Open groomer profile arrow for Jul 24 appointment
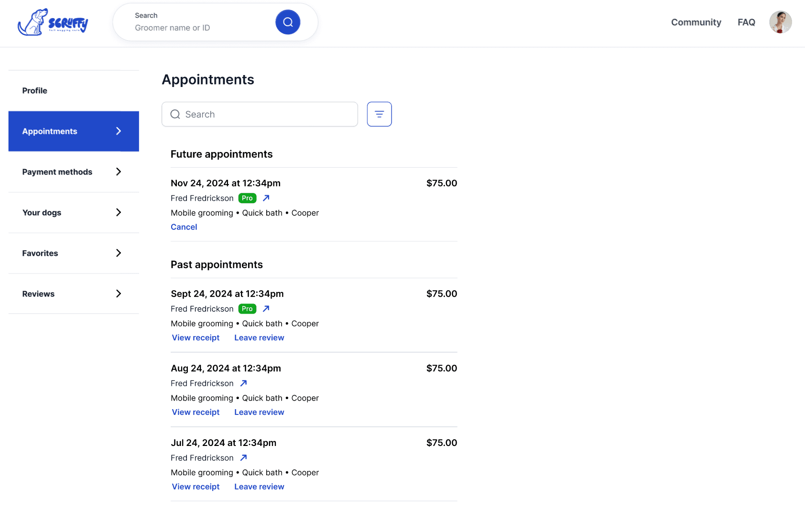Image resolution: width=805 pixels, height=532 pixels. pos(243,458)
